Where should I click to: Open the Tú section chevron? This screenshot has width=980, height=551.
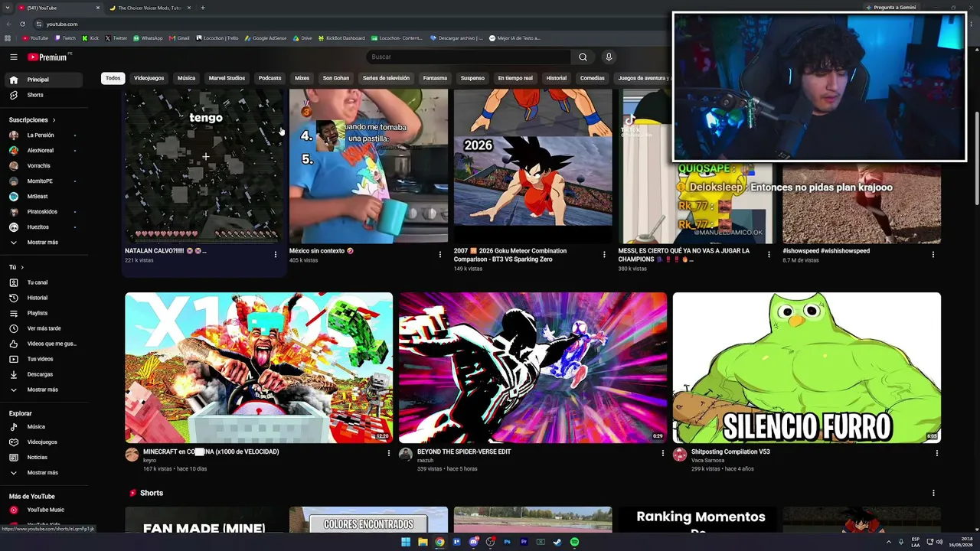22,267
